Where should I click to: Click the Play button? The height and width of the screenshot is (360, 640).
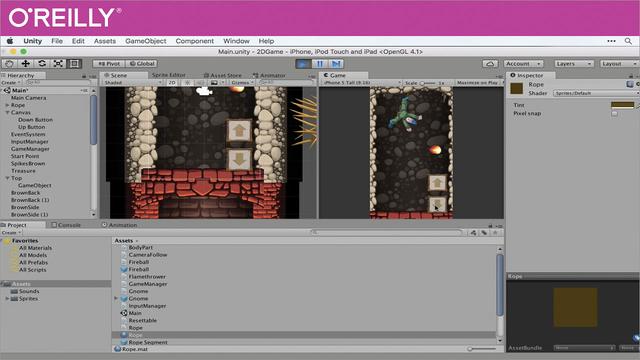point(303,64)
